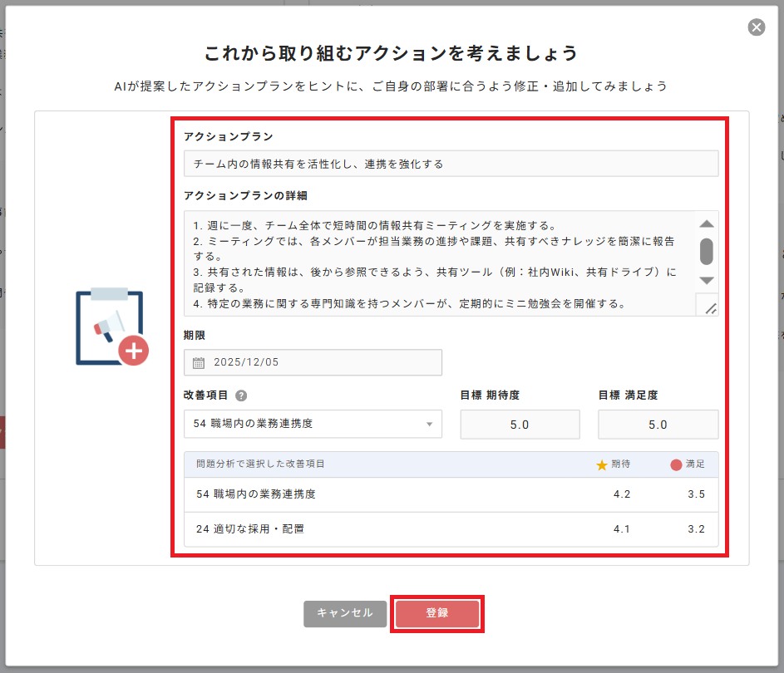Click the 目標 期待度 value field
This screenshot has width=784, height=673.
pos(520,424)
